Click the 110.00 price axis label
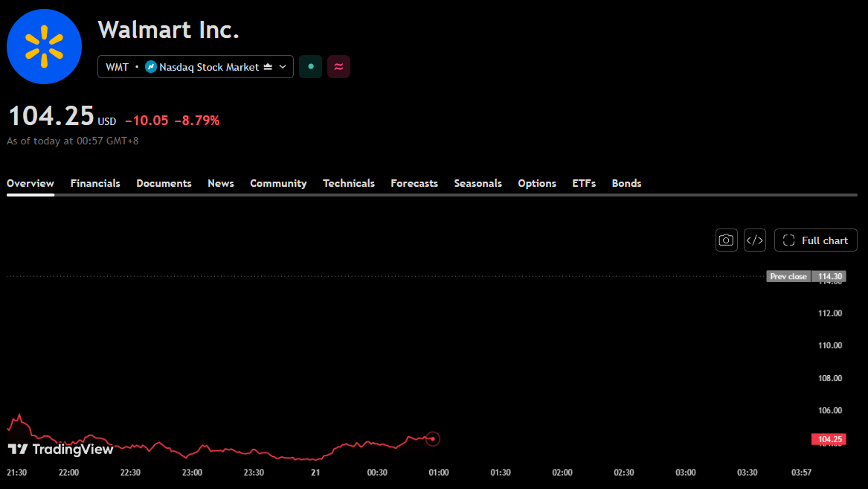The height and width of the screenshot is (489, 868). click(x=830, y=345)
